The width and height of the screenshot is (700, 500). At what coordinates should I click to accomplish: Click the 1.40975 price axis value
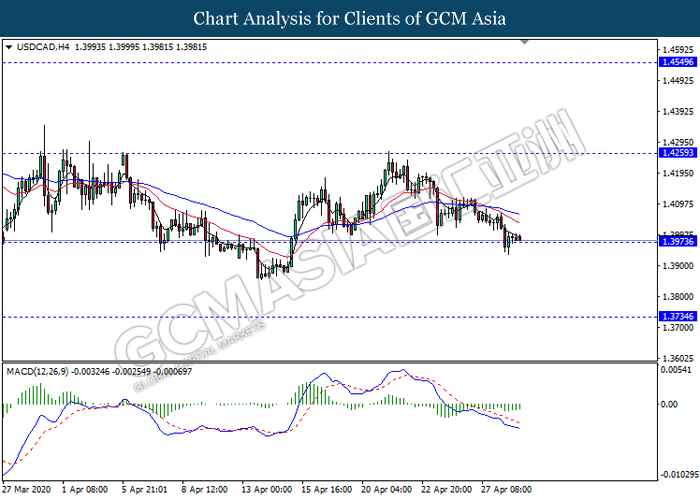pos(678,204)
